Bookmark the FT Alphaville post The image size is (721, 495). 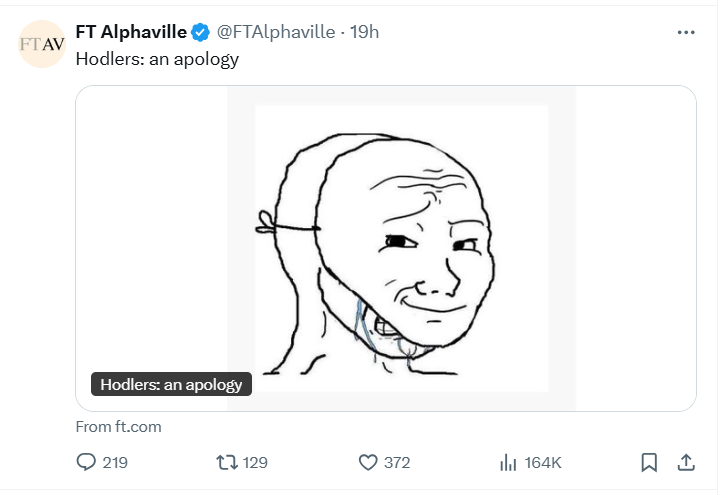point(648,462)
